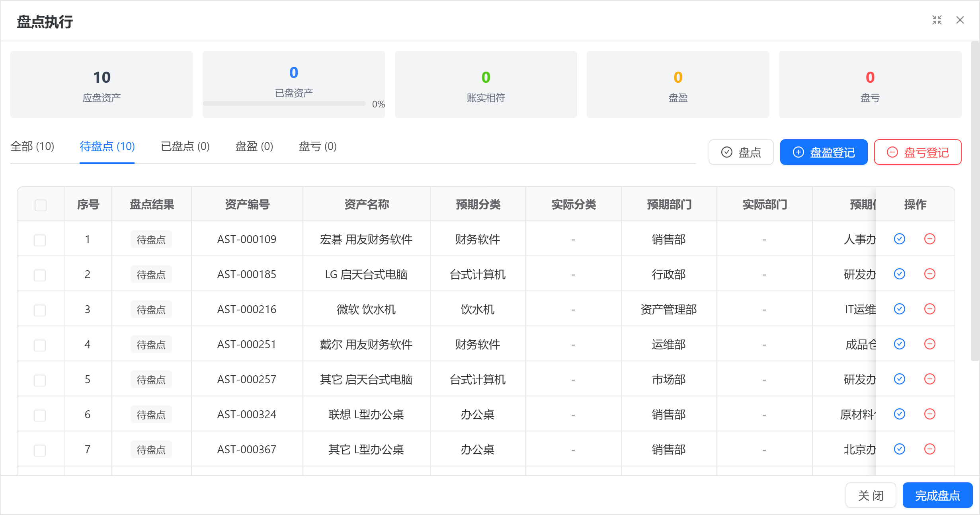
Task: Click the 市场部 department cell
Action: pyautogui.click(x=669, y=379)
